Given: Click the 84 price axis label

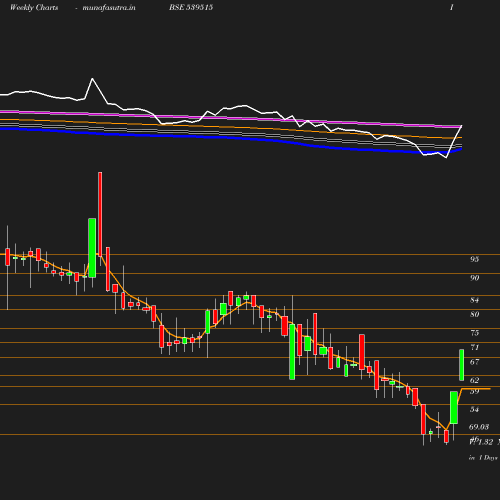Looking at the screenshot, I should pos(474,300).
